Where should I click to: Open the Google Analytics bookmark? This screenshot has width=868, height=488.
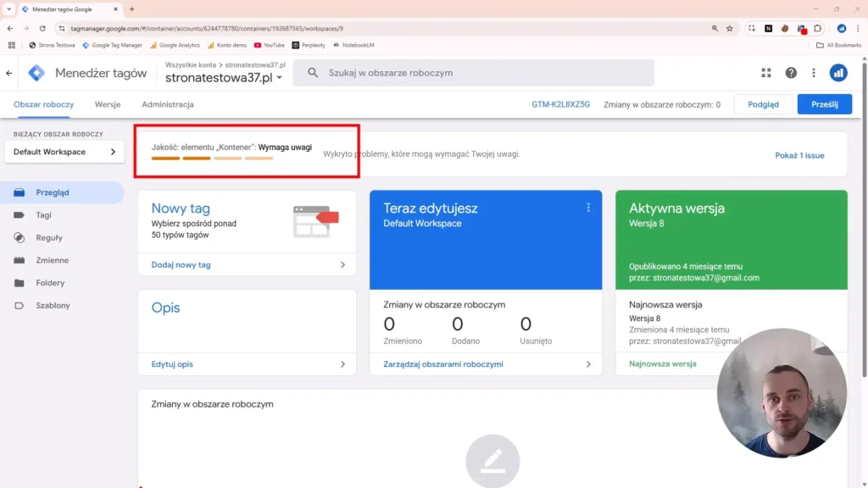tap(175, 46)
